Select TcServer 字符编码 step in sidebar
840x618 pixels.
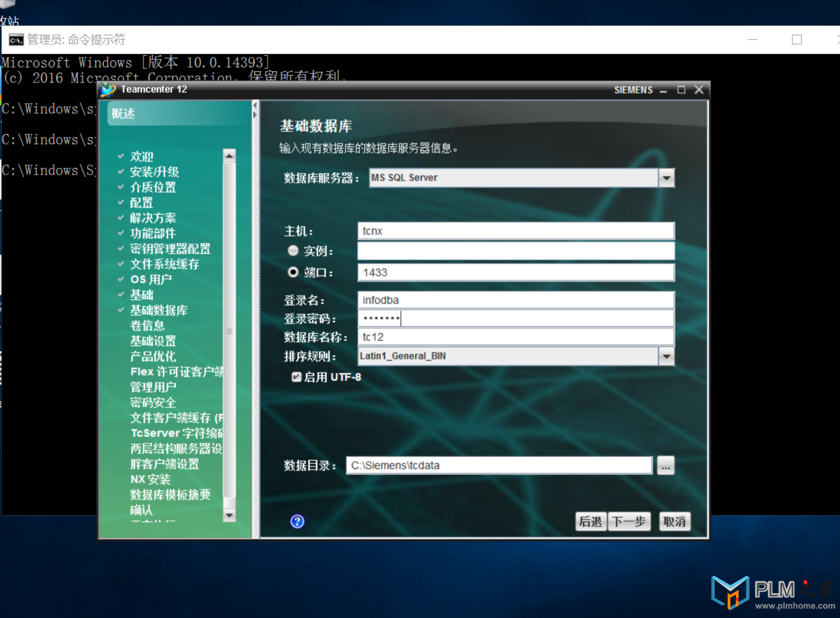(x=176, y=433)
